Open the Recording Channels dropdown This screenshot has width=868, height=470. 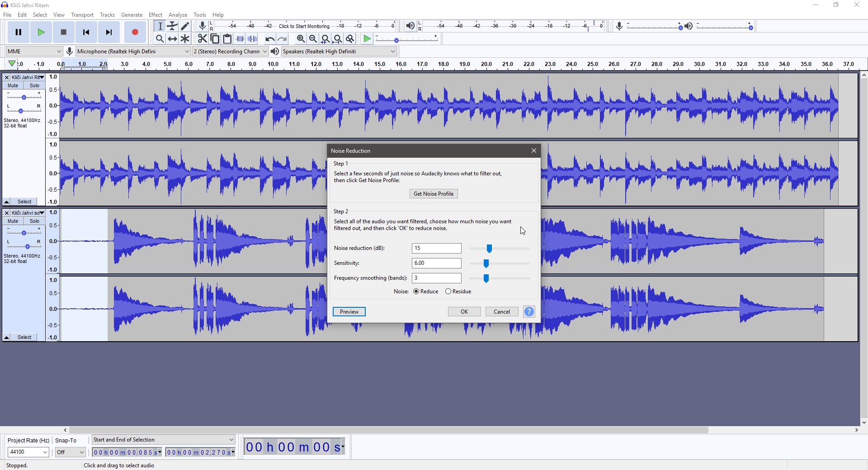(x=230, y=51)
